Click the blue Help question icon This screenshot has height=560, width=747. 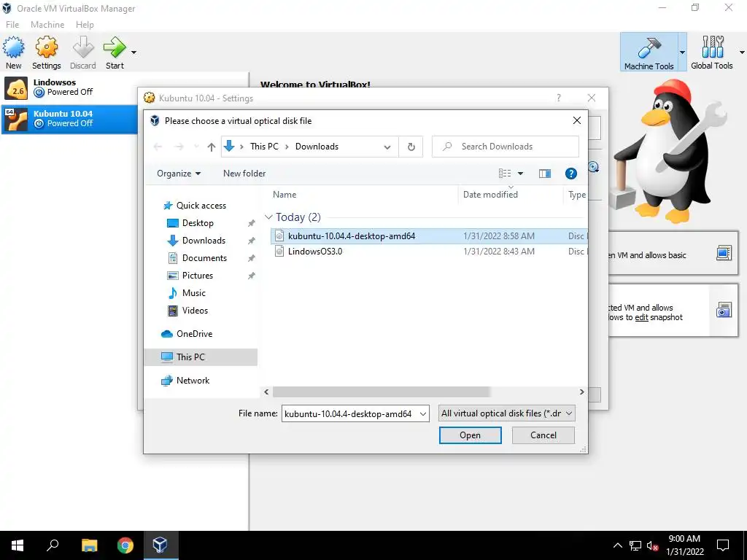(x=570, y=174)
